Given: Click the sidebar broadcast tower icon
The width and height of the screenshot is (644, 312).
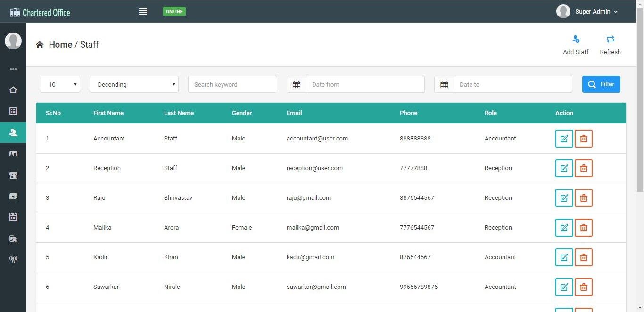Looking at the screenshot, I should pyautogui.click(x=13, y=260).
